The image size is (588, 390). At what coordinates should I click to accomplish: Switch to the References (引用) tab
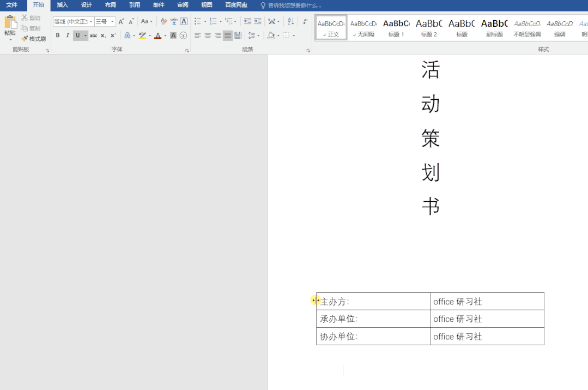[x=134, y=5]
